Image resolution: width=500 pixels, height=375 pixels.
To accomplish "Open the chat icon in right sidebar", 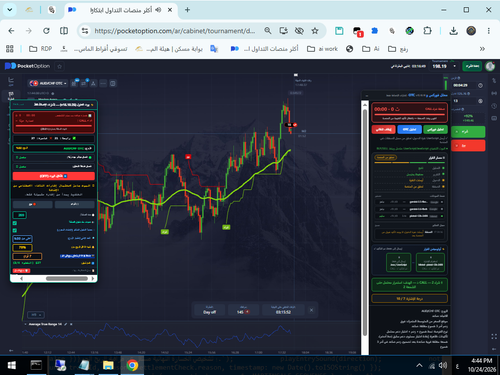I will tap(494, 118).
